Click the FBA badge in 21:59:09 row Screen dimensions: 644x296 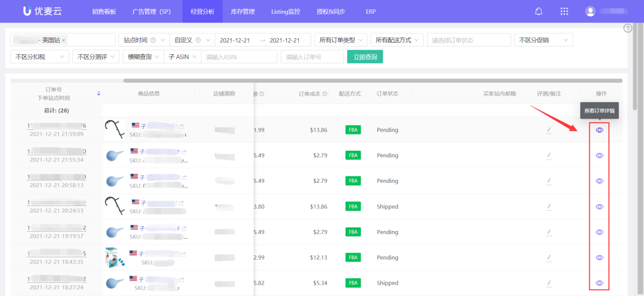pyautogui.click(x=353, y=130)
